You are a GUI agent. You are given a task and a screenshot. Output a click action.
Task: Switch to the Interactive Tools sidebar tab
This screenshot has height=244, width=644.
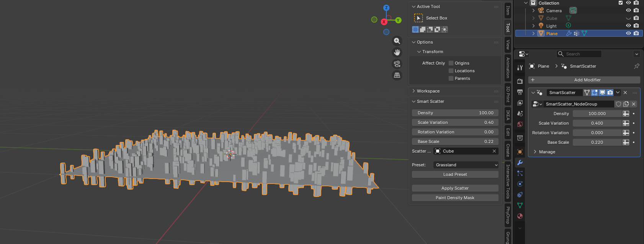[x=508, y=181]
